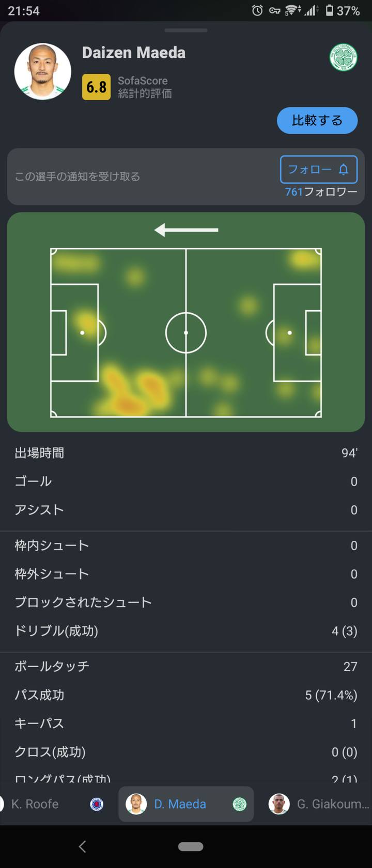Image resolution: width=372 pixels, height=868 pixels.
Task: Tap the ドリブル(成功) stat row
Action: (x=186, y=631)
